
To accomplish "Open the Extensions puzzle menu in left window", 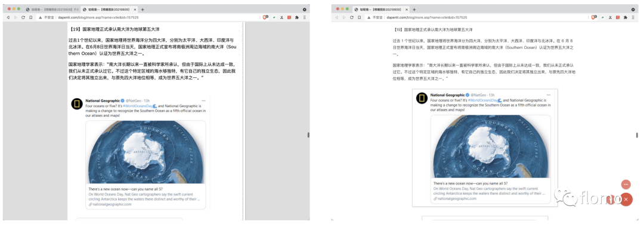I will (296, 18).
